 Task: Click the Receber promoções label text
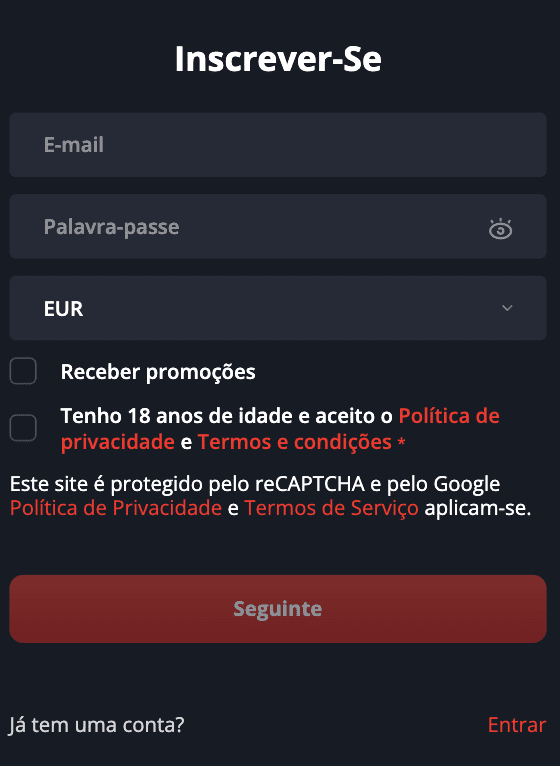coord(158,372)
